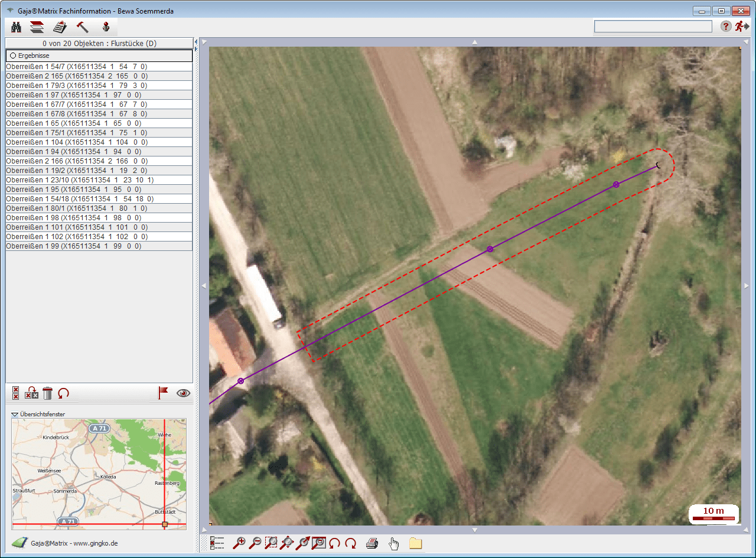Viewport: 756px width, 558px height.
Task: Click the question mark help button
Action: (x=726, y=27)
